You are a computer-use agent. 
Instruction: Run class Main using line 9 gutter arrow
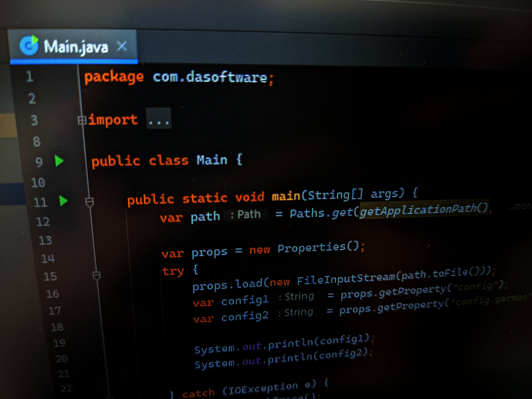pyautogui.click(x=59, y=161)
